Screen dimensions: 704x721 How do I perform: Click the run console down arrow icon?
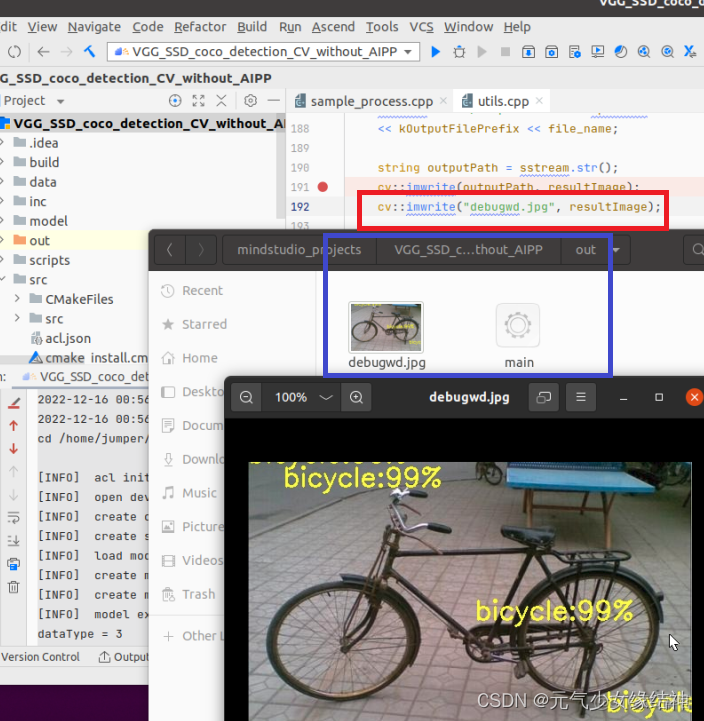coord(14,448)
